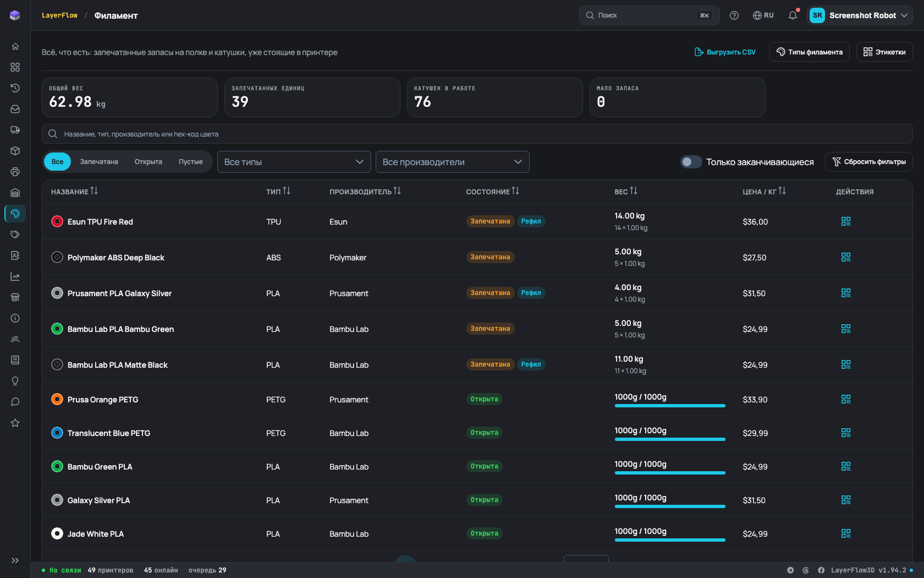Click QR label icon for Esun TPU Fire Red
This screenshot has height=578, width=924.
(846, 221)
